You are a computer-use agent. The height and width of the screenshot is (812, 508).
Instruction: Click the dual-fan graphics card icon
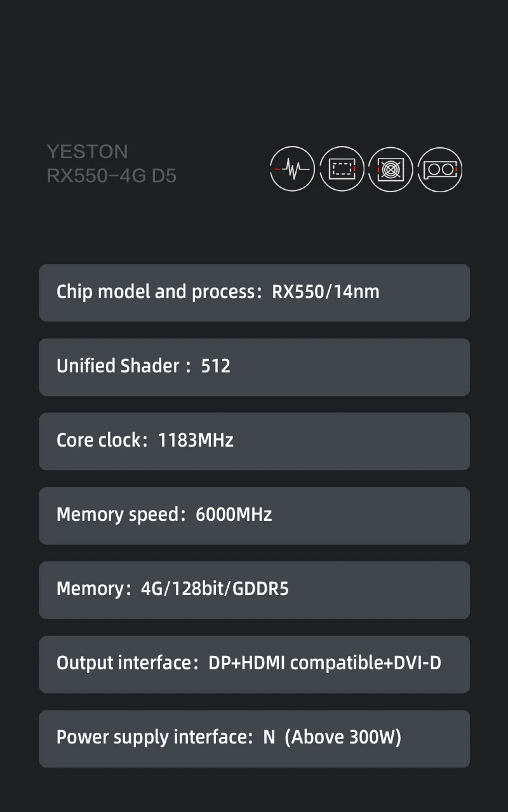click(x=440, y=169)
